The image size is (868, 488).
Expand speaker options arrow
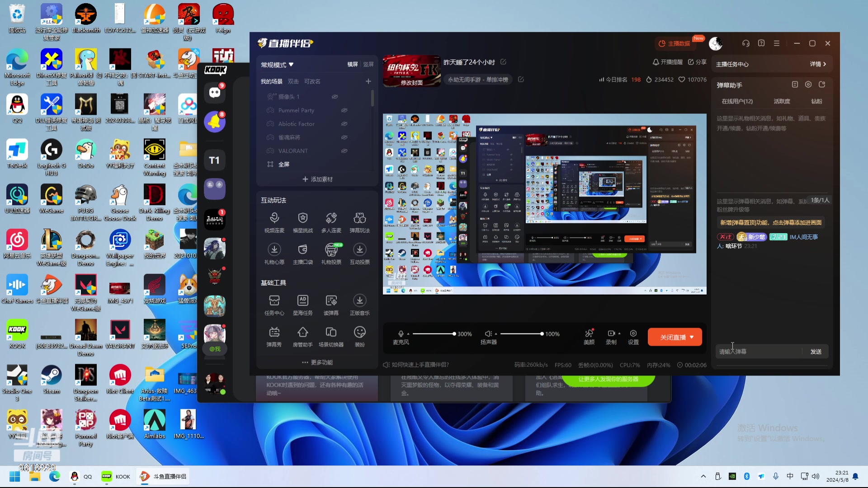pos(496,334)
